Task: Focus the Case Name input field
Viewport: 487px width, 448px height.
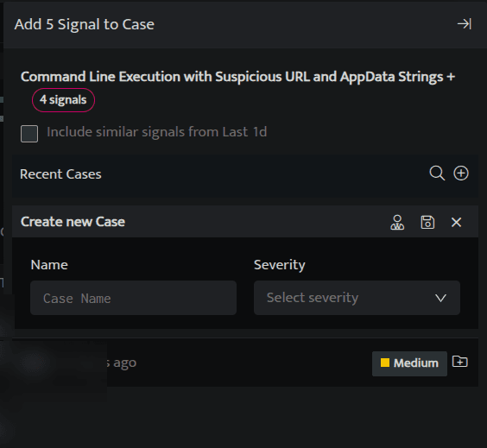Action: click(x=133, y=298)
